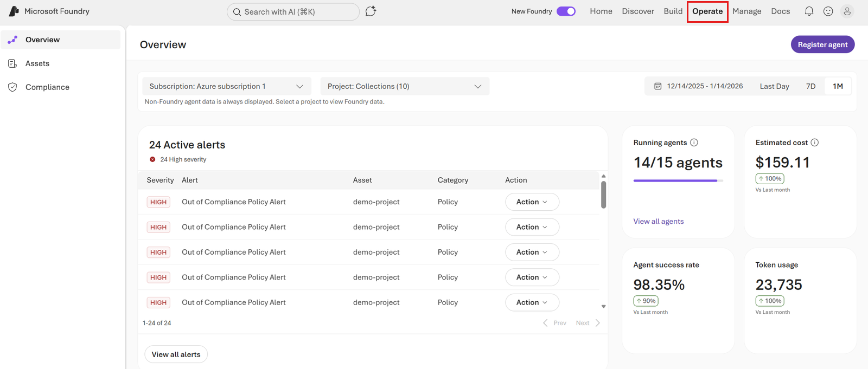The width and height of the screenshot is (868, 369).
Task: Go to the Manage tab
Action: (x=747, y=11)
